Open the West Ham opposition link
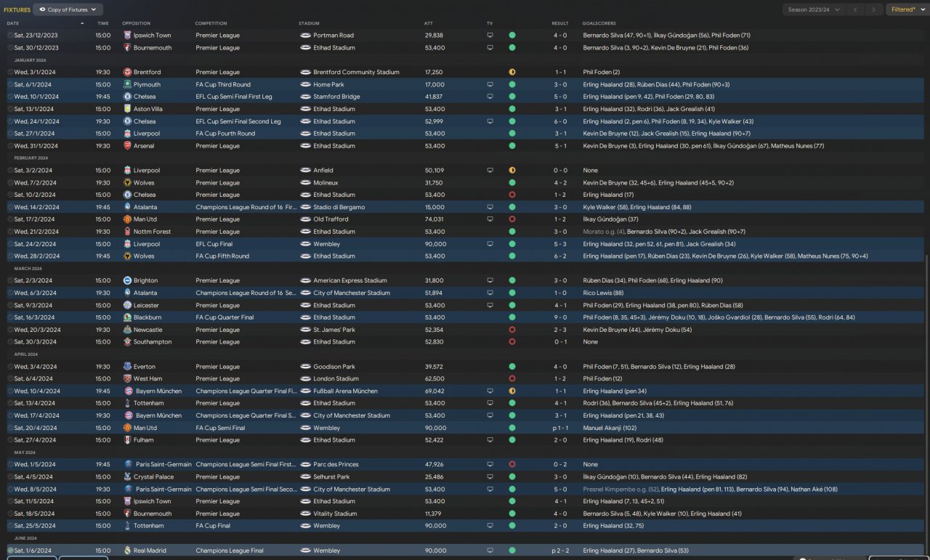 tap(148, 379)
